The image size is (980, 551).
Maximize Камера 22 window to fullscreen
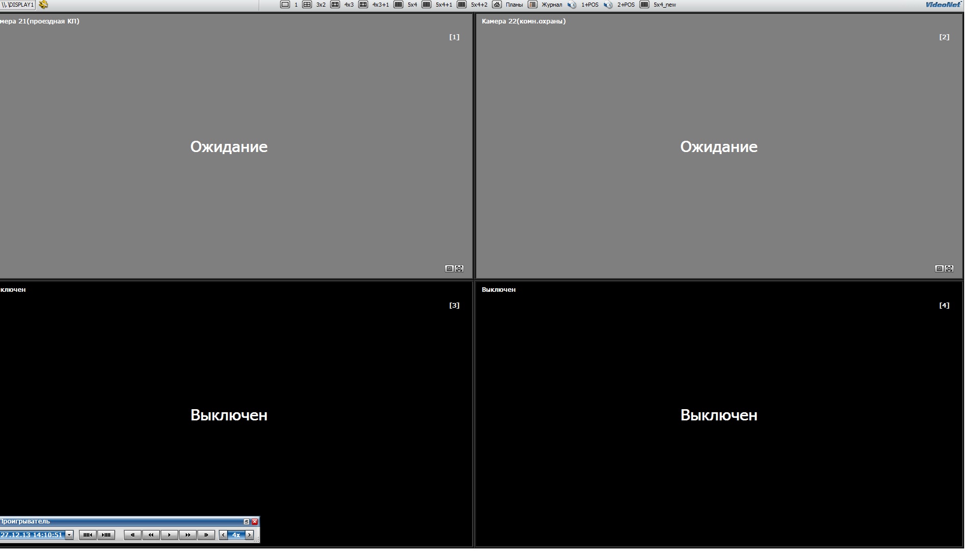pos(949,269)
